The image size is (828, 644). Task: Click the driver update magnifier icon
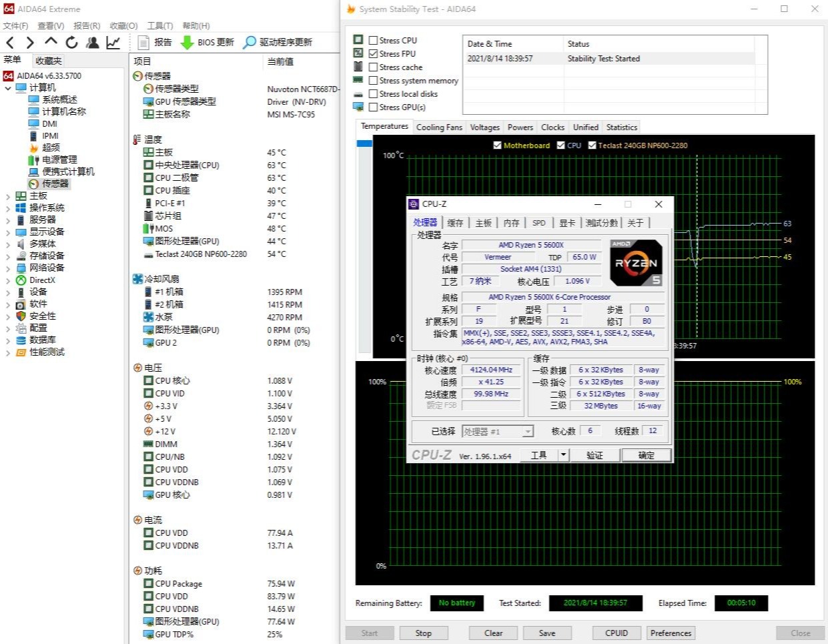point(250,42)
